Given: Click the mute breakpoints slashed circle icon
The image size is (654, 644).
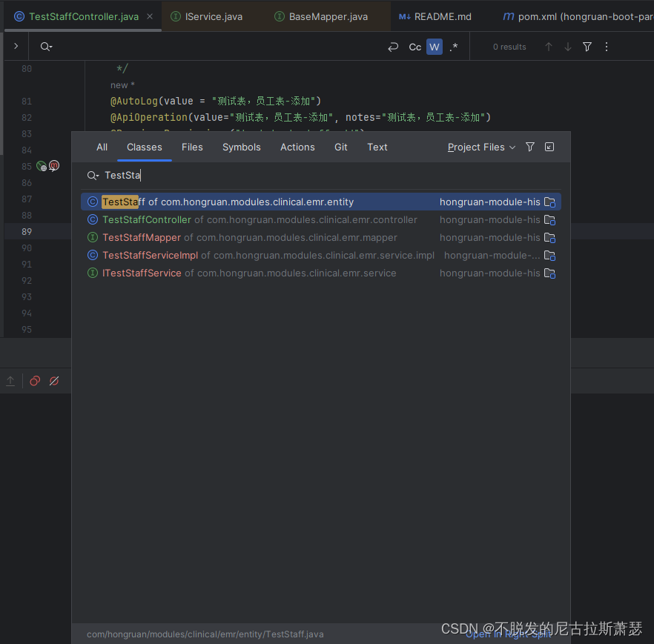Looking at the screenshot, I should coord(54,381).
